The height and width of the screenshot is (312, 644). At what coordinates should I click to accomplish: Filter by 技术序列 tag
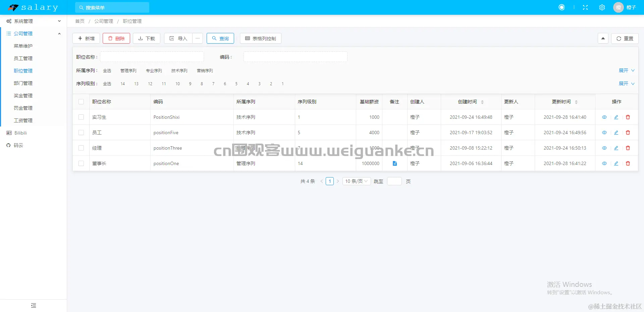click(179, 70)
